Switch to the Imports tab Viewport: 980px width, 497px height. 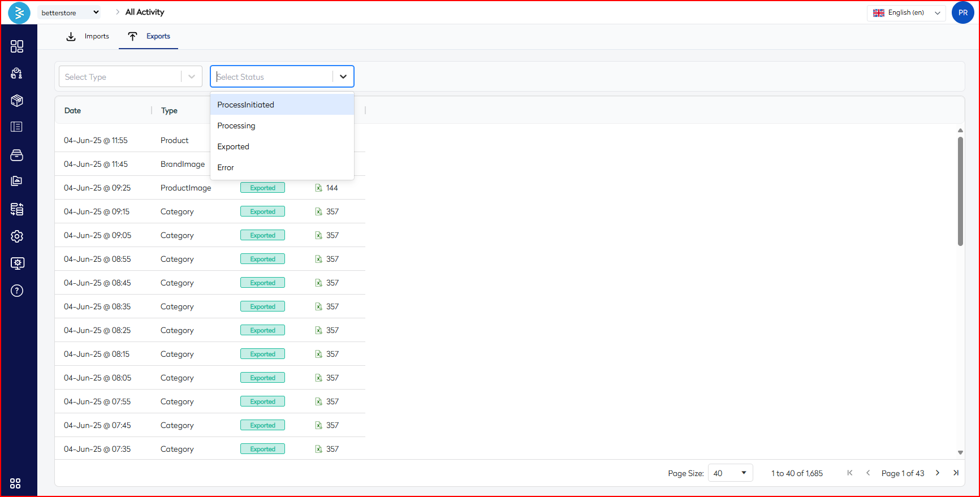coord(88,36)
